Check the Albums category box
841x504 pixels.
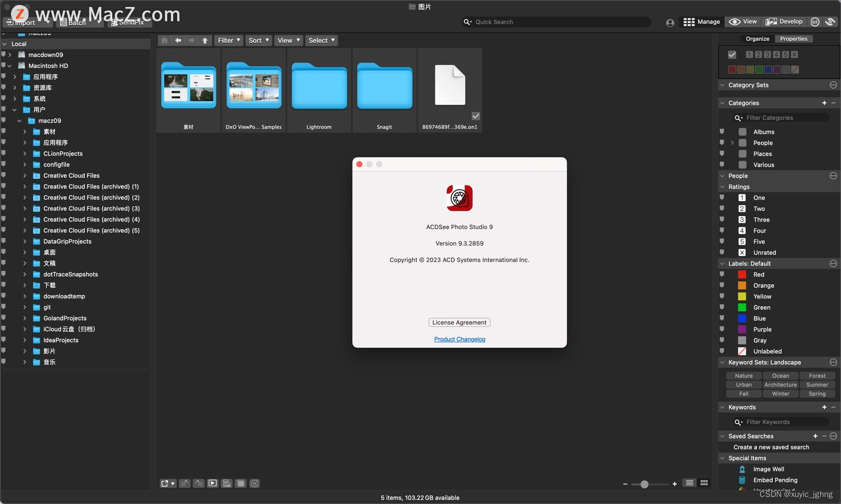742,132
